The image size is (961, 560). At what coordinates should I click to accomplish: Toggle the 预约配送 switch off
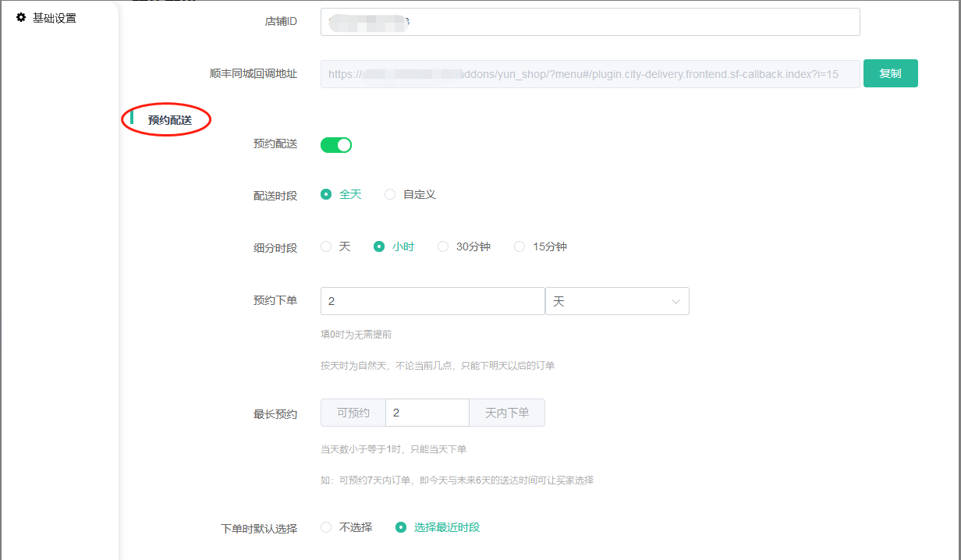[336, 144]
